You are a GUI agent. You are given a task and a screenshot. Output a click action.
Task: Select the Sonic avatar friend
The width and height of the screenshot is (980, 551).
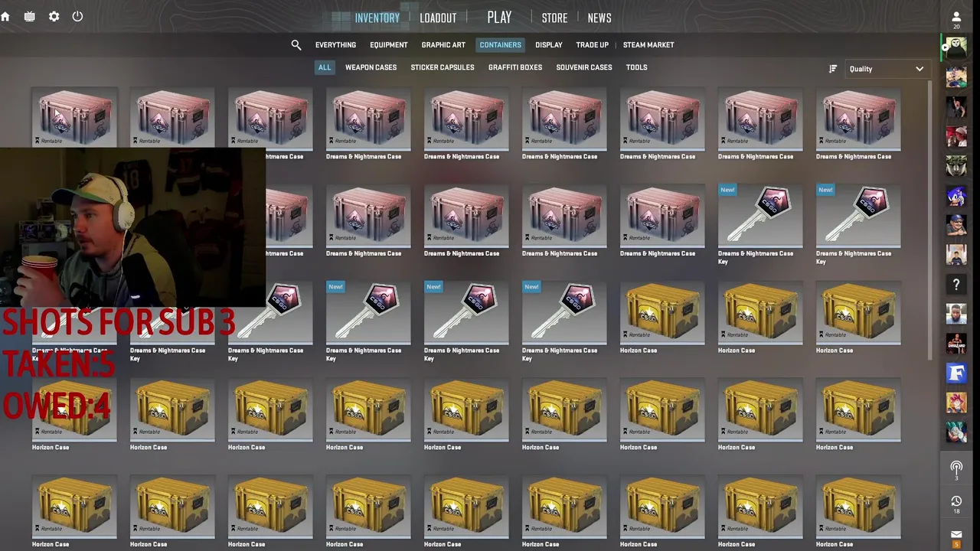point(956,195)
